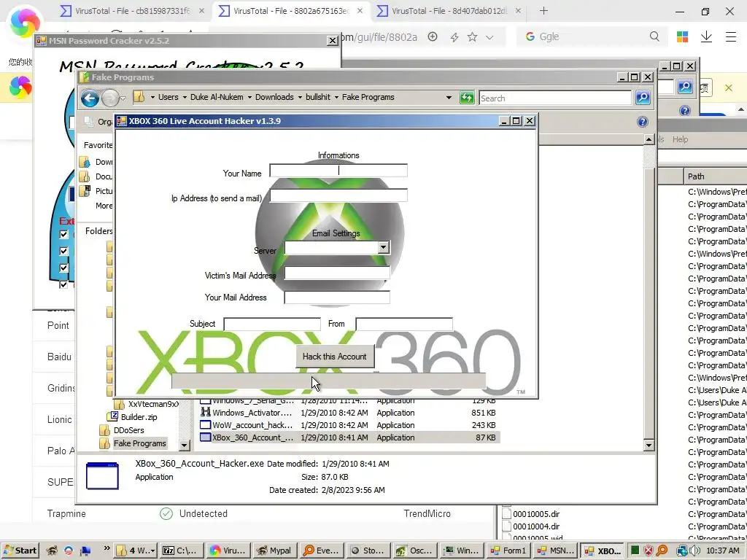Select Mypal taskbar button
This screenshot has height=560, width=747.
click(274, 551)
